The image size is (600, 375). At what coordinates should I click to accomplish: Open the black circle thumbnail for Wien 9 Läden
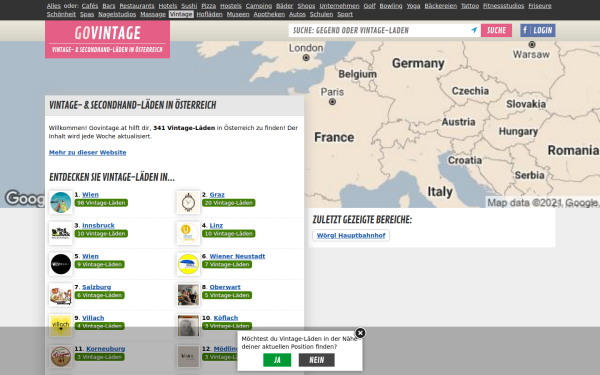pyautogui.click(x=60, y=264)
